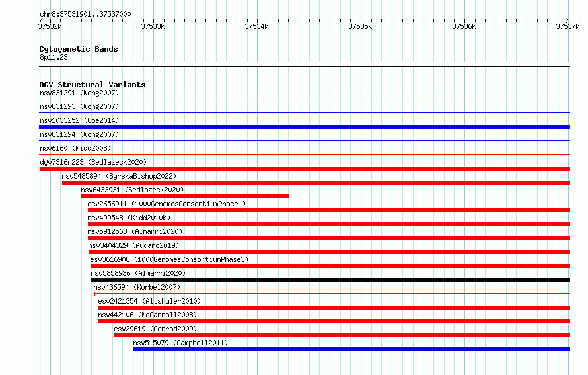Select the esv2656911 (1000GenomesConsortiumPhase1) label
The width and height of the screenshot is (588, 375).
[x=166, y=204]
